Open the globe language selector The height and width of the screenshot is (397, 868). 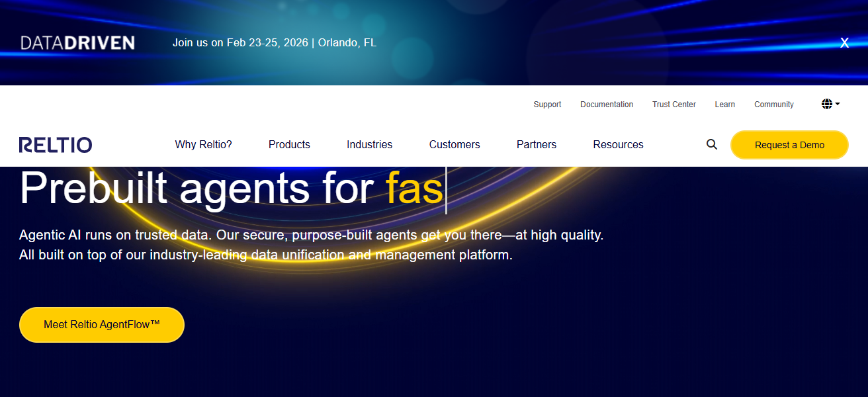[830, 104]
